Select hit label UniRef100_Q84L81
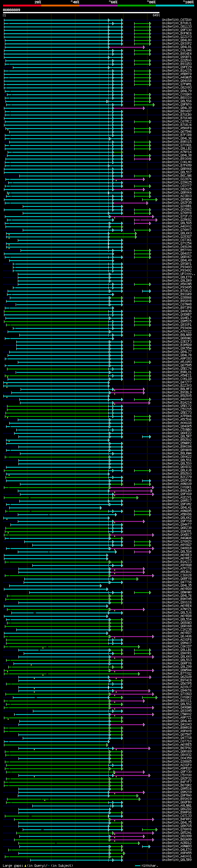Image resolution: width=197 pixels, height=868 pixels. [177, 47]
